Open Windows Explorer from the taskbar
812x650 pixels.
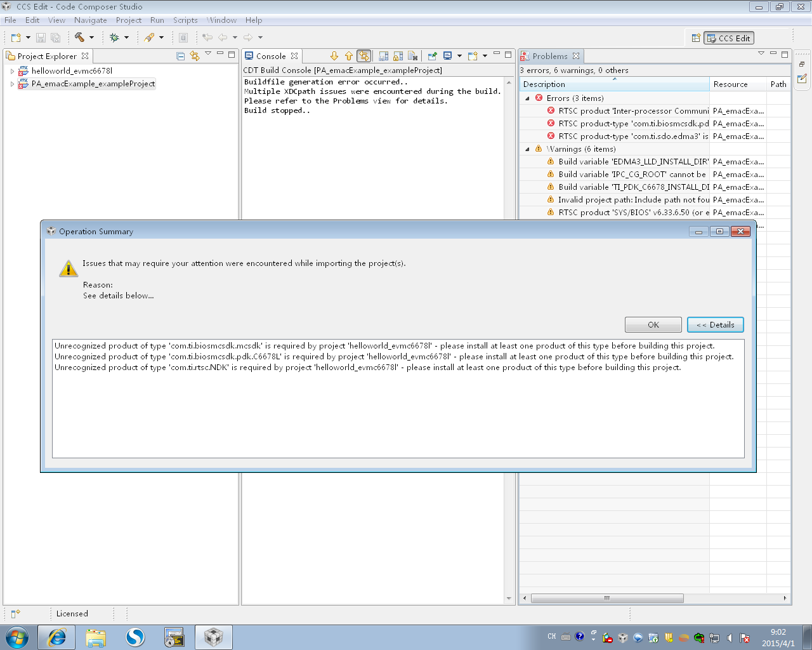tap(96, 637)
